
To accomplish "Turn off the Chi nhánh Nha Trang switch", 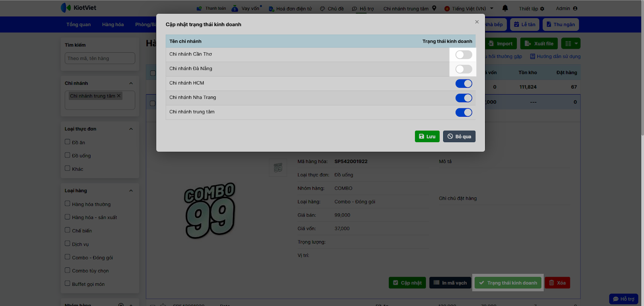I will (x=464, y=98).
